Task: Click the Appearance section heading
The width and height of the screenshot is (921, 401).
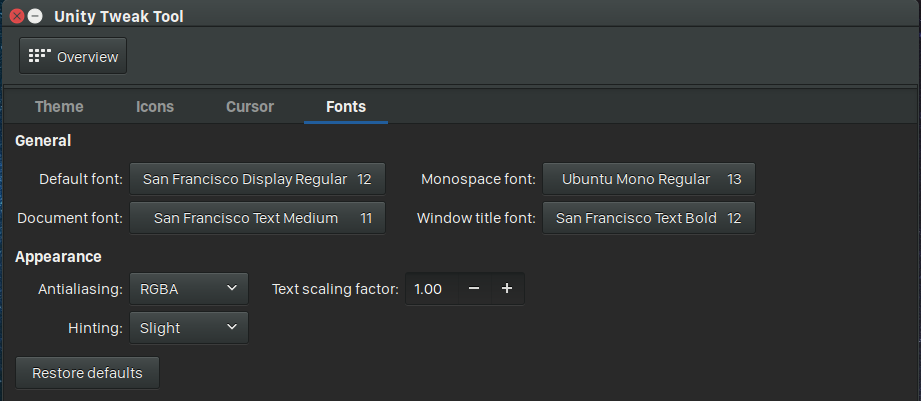Action: point(58,257)
